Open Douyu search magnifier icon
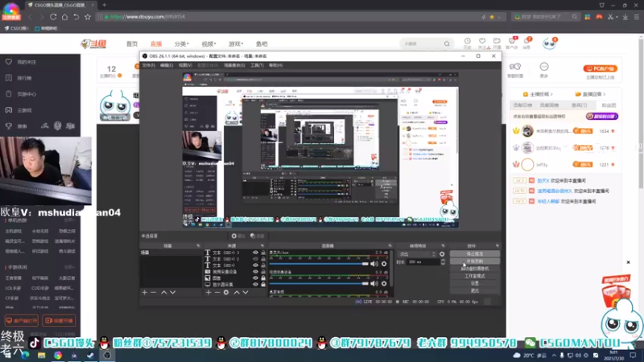The image size is (644, 362). (447, 43)
